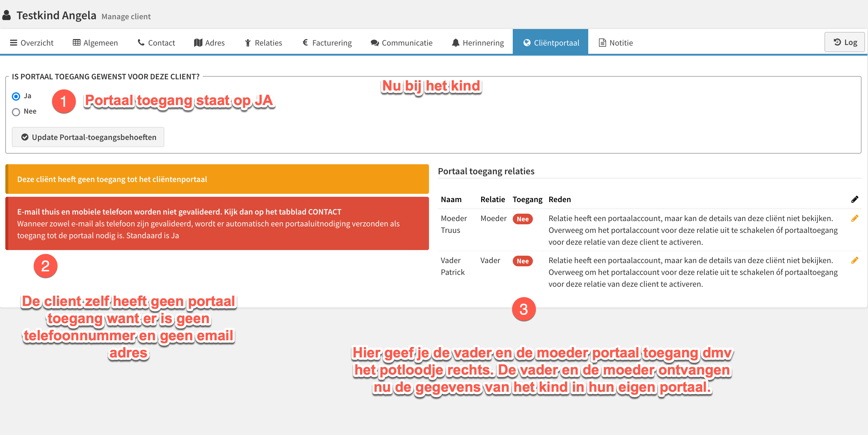This screenshot has height=435, width=868.
Task: Click Update Portaal-toegangsbehoeften button
Action: [88, 137]
